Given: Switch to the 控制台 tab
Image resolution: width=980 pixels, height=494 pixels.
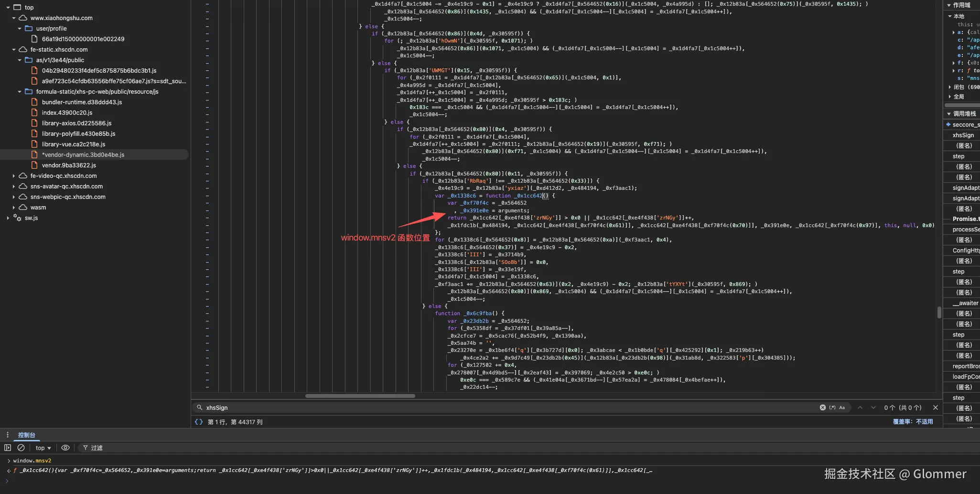Looking at the screenshot, I should click(27, 435).
